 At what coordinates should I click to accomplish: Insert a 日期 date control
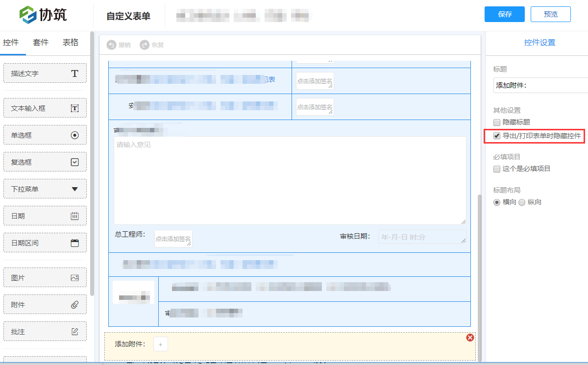[x=45, y=216]
